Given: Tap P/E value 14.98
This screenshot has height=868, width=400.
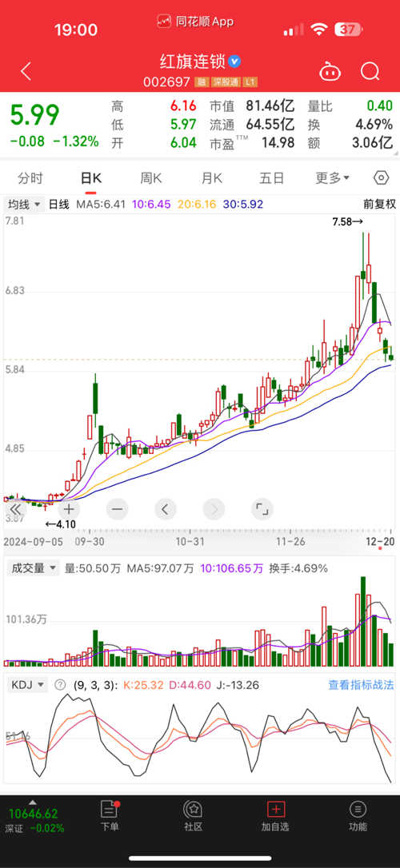Looking at the screenshot, I should [278, 143].
